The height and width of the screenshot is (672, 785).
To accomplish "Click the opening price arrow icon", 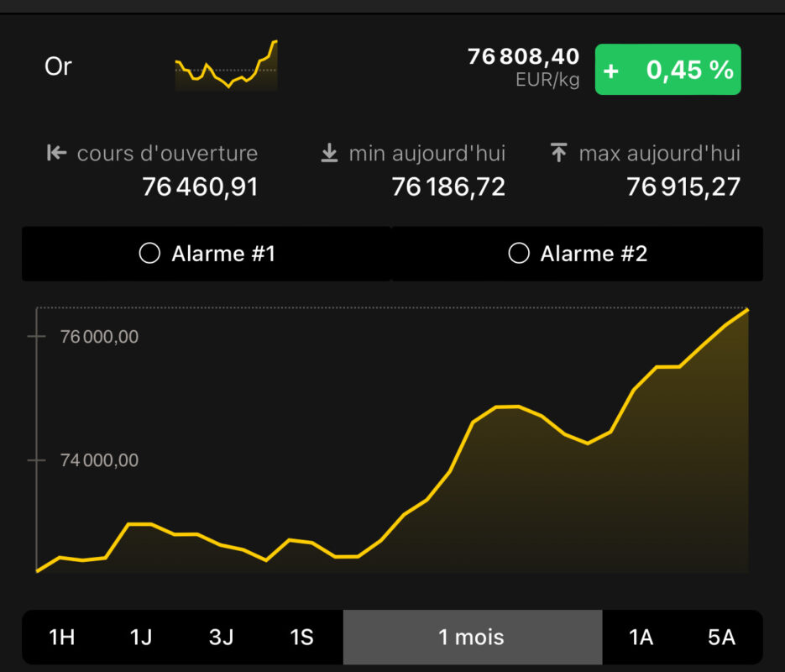I will pyautogui.click(x=56, y=153).
